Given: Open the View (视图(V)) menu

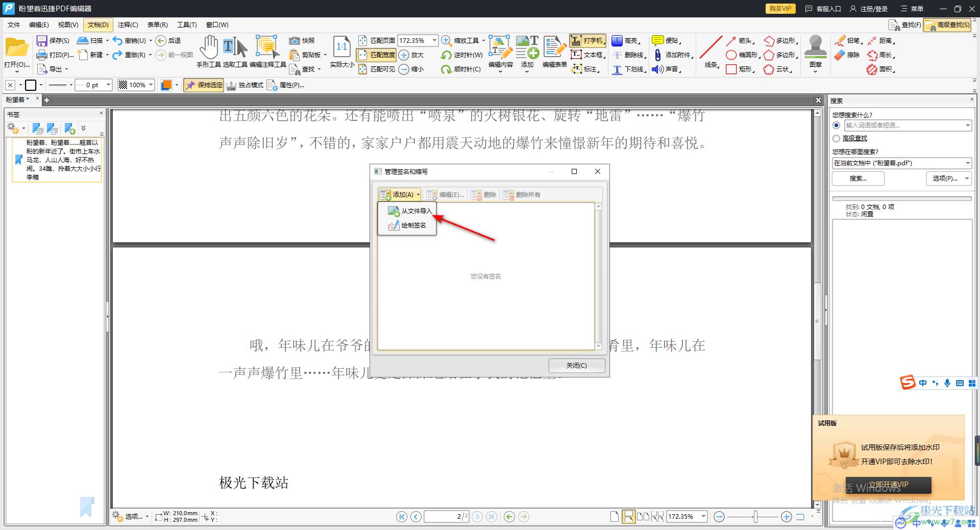Looking at the screenshot, I should click(x=68, y=24).
